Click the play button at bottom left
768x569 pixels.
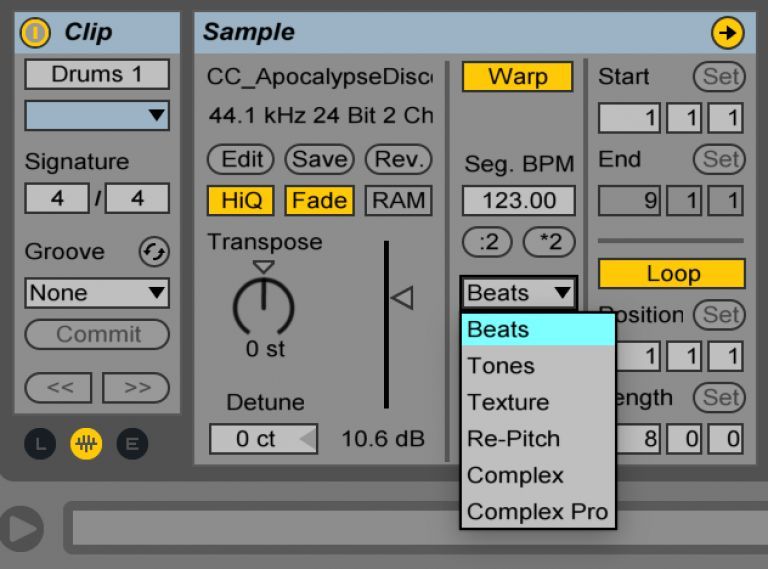click(x=22, y=529)
